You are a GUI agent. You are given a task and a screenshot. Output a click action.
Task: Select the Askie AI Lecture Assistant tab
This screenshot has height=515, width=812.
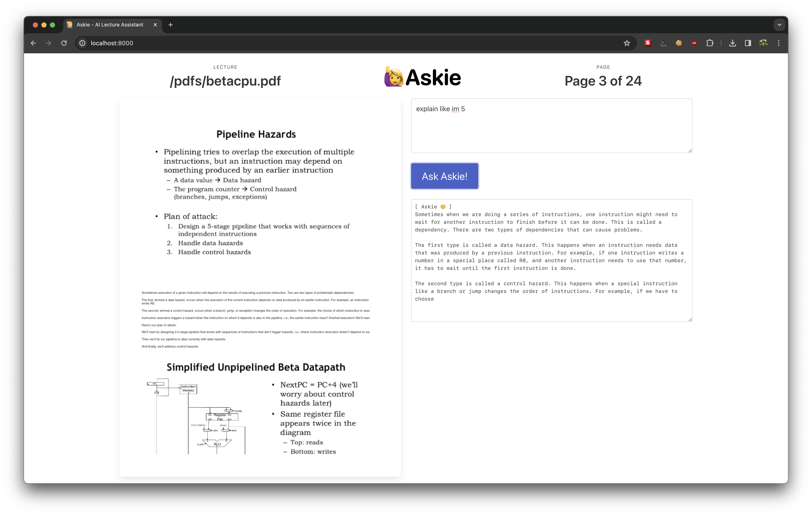click(x=110, y=25)
